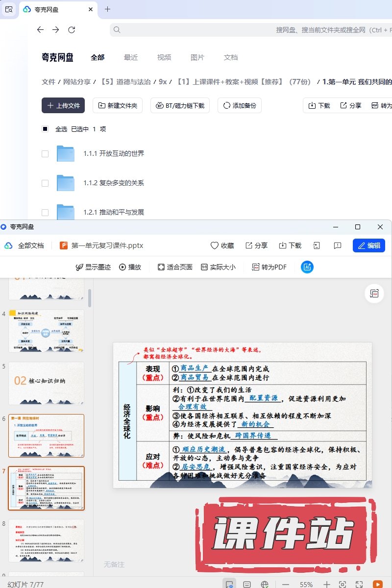Click the network disk search field
This screenshot has width=392, height=588.
coord(250,30)
